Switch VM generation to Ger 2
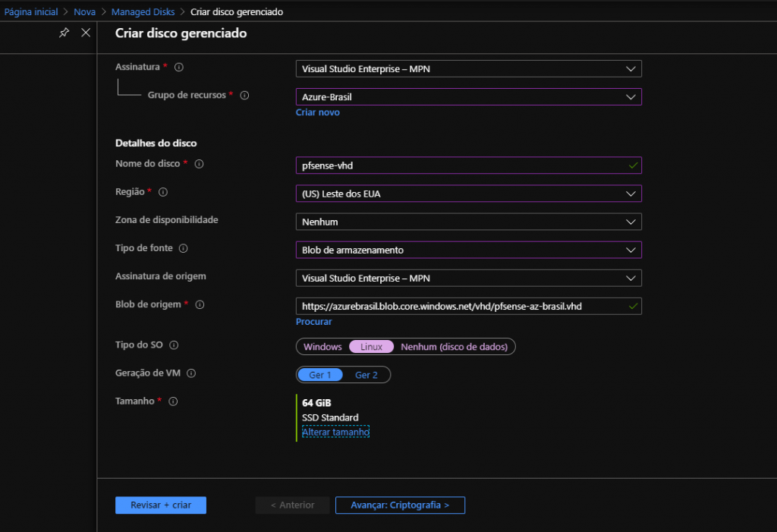The width and height of the screenshot is (777, 532). pos(366,375)
